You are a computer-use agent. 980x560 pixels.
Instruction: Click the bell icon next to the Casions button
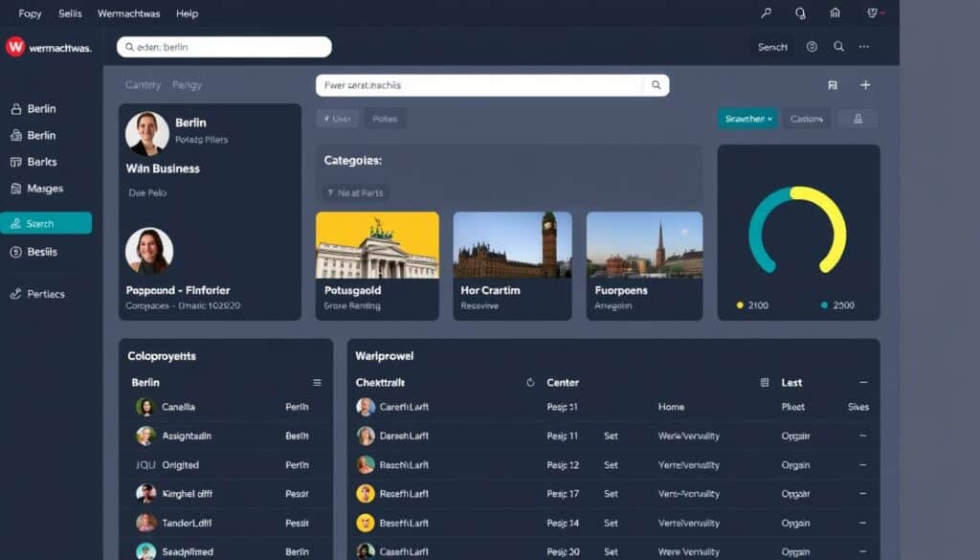(x=857, y=118)
